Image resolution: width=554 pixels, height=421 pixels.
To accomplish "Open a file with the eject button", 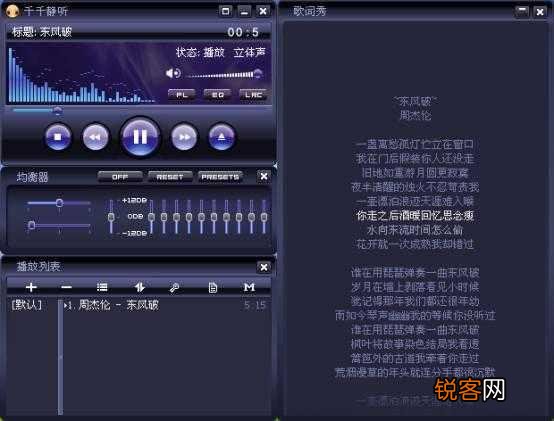I will tap(222, 137).
